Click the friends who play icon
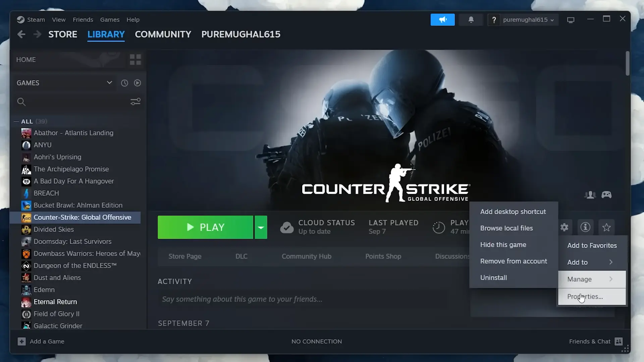 [590, 195]
